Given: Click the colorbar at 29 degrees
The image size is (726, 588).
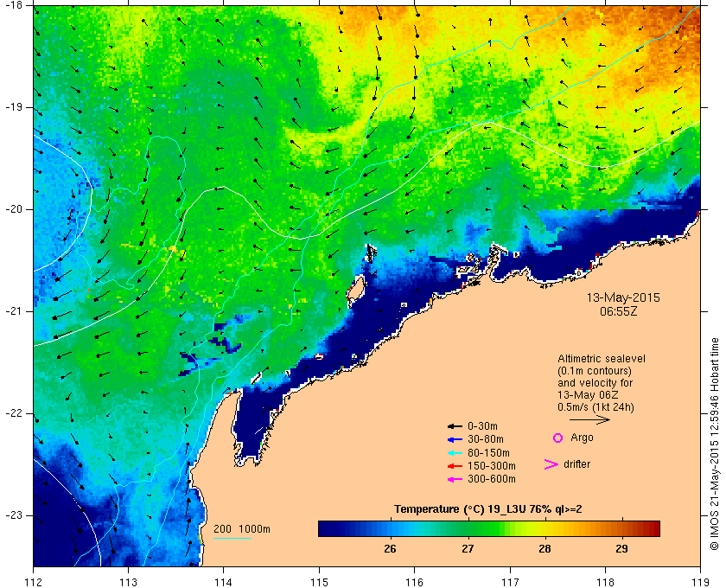Looking at the screenshot, I should [621, 528].
